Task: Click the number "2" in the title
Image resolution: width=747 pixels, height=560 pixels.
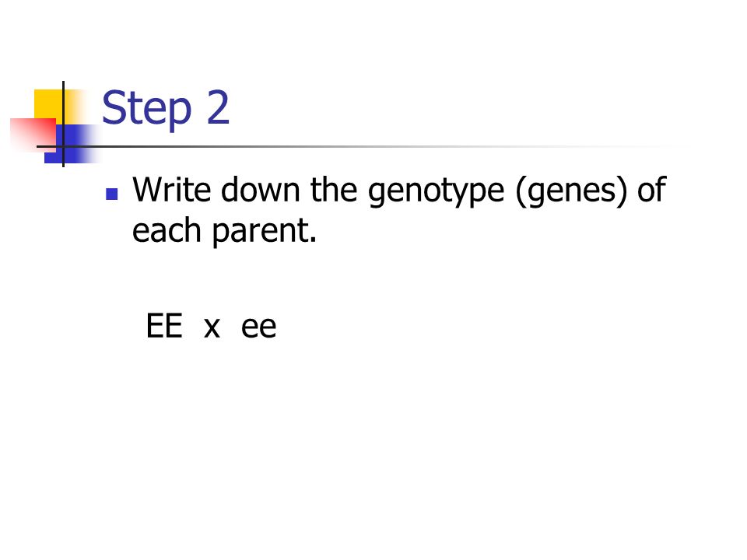Action: pyautogui.click(x=218, y=107)
